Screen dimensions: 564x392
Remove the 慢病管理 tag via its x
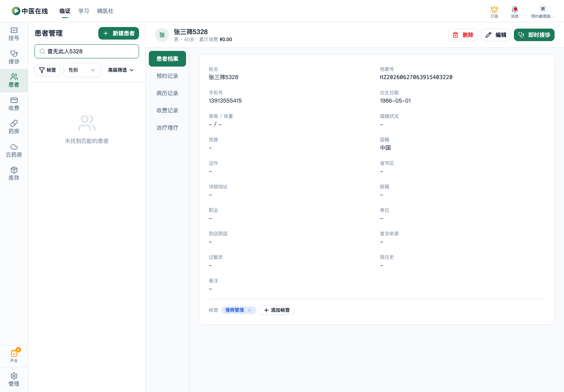249,310
